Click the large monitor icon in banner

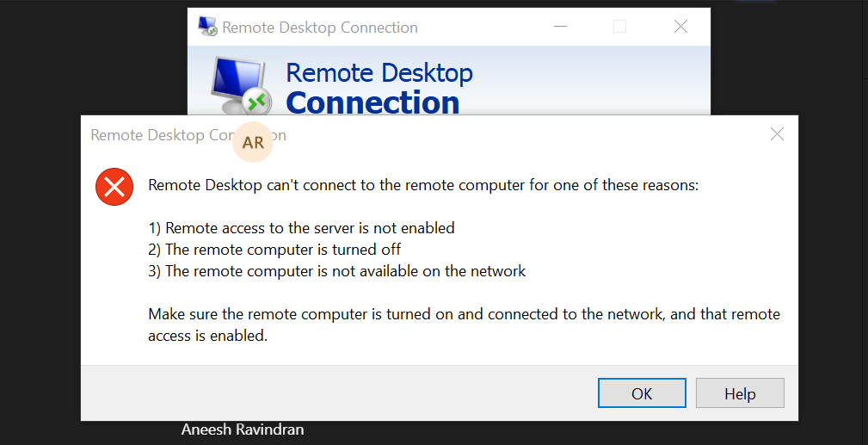240,84
